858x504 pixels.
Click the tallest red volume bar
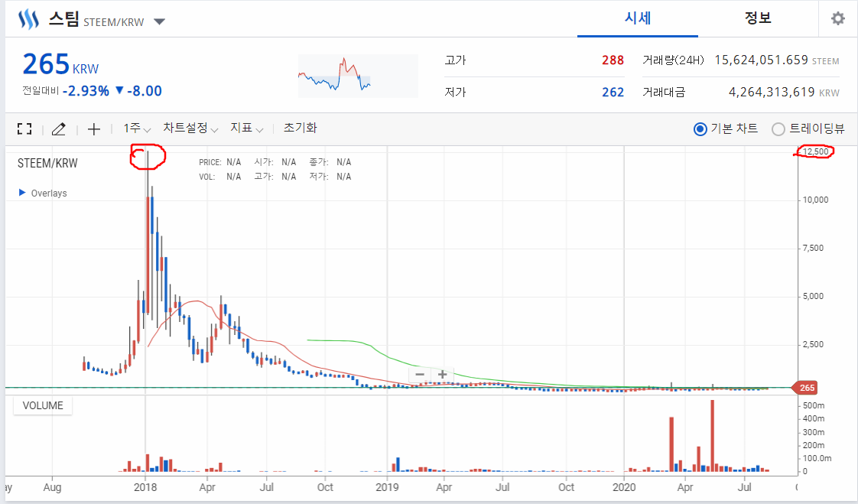coord(713,436)
